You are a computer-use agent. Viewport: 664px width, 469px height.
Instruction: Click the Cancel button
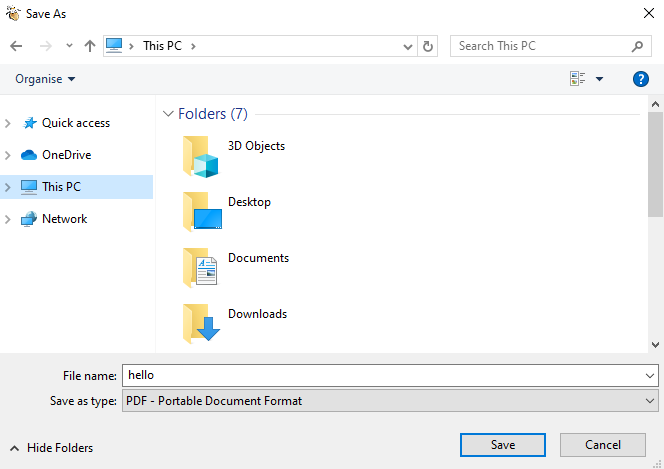(x=603, y=445)
